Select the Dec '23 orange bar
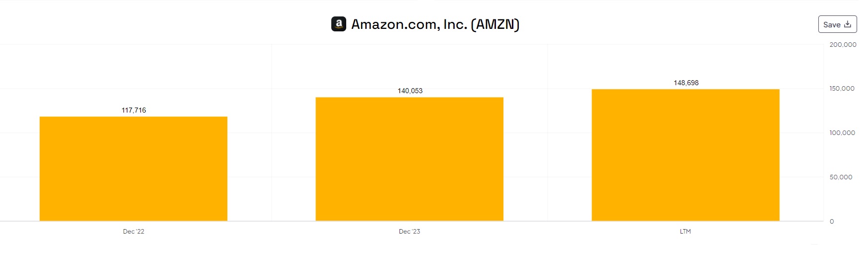This screenshot has width=868, height=254. click(x=409, y=159)
